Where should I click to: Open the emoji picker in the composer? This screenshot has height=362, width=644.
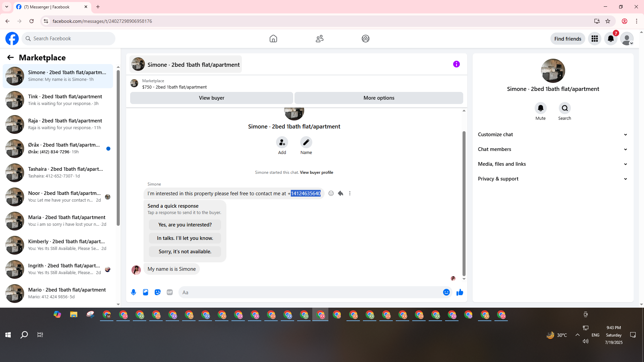pos(446,292)
